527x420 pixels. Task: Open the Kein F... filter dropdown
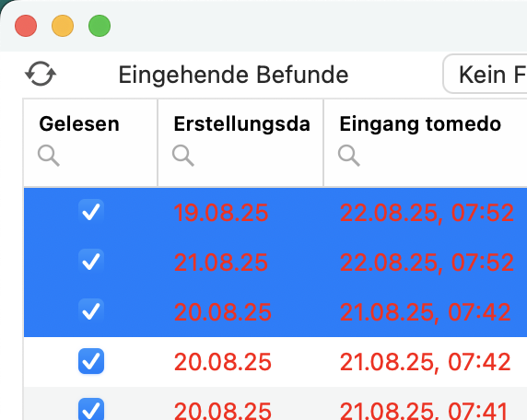[486, 75]
